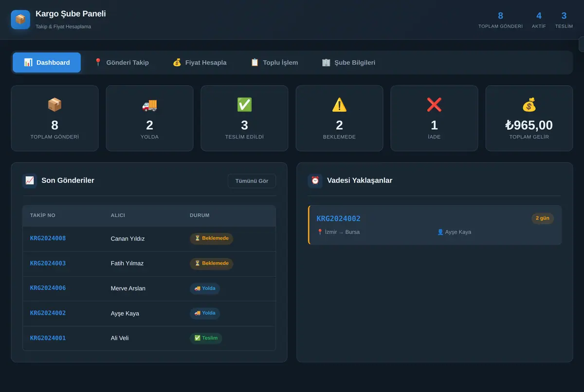Open tracking number KRG2024003
Image resolution: width=584 pixels, height=392 pixels.
pos(48,263)
